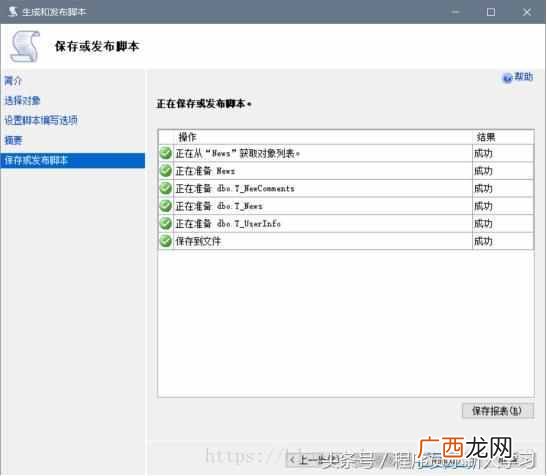
Task: Click the large scroll script icon in the header
Action: (25, 47)
